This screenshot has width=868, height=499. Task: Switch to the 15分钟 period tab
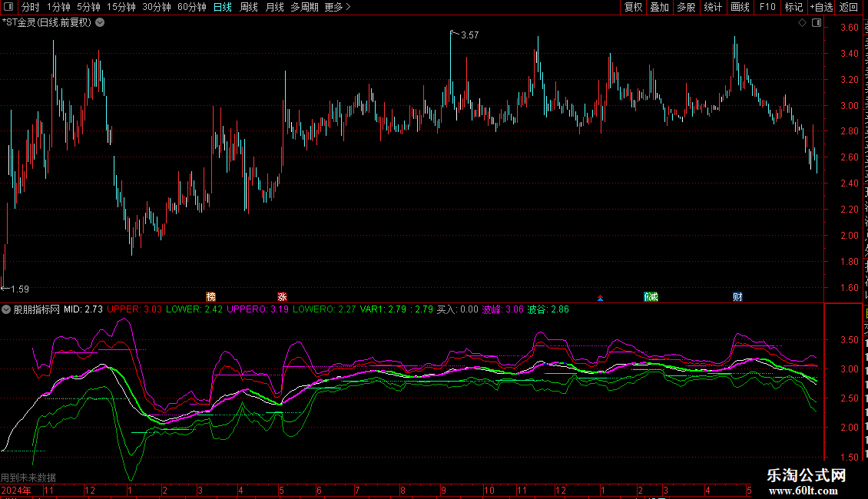tap(121, 7)
